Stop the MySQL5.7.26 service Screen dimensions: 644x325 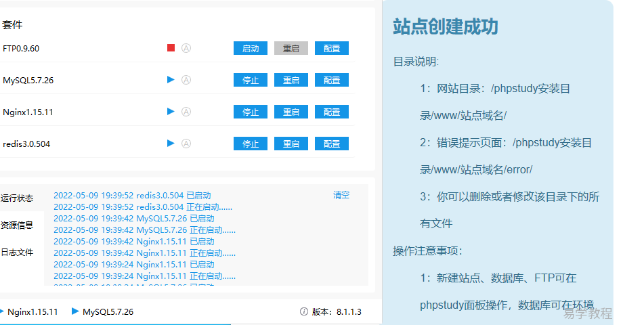[x=251, y=80]
